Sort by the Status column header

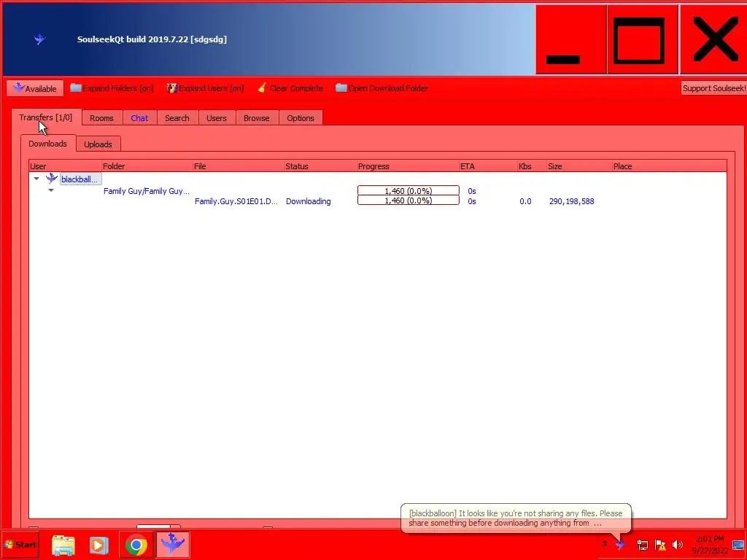click(x=321, y=166)
